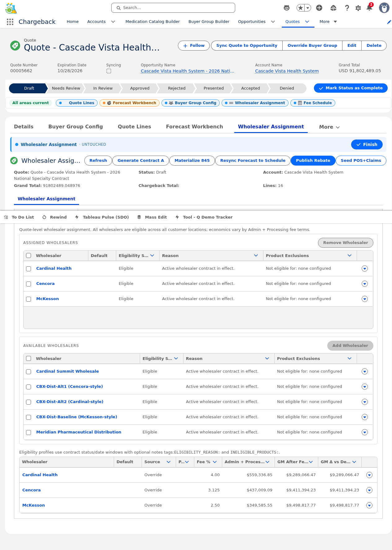Open the record tabs More dropdown

point(329,127)
